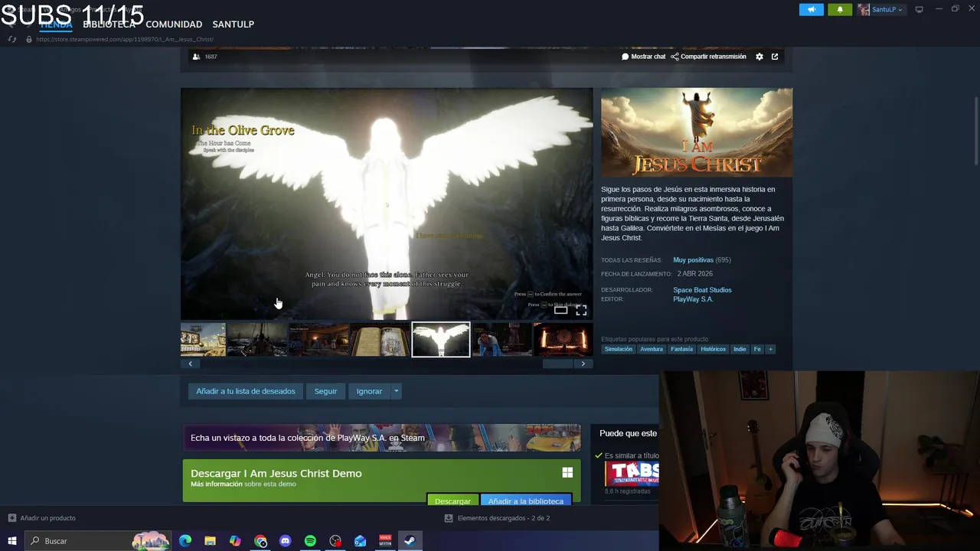Click Mostrar chat on the broadcast
The height and width of the screenshot is (551, 980).
pyautogui.click(x=644, y=57)
